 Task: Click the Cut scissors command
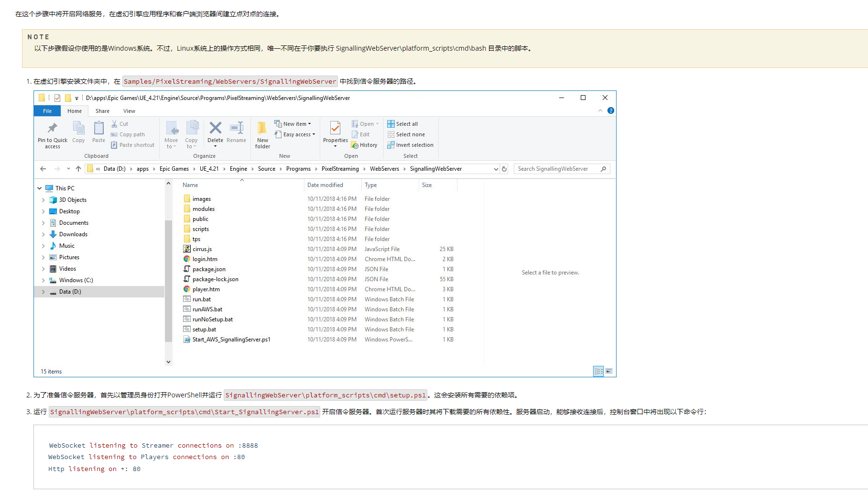[x=119, y=124]
